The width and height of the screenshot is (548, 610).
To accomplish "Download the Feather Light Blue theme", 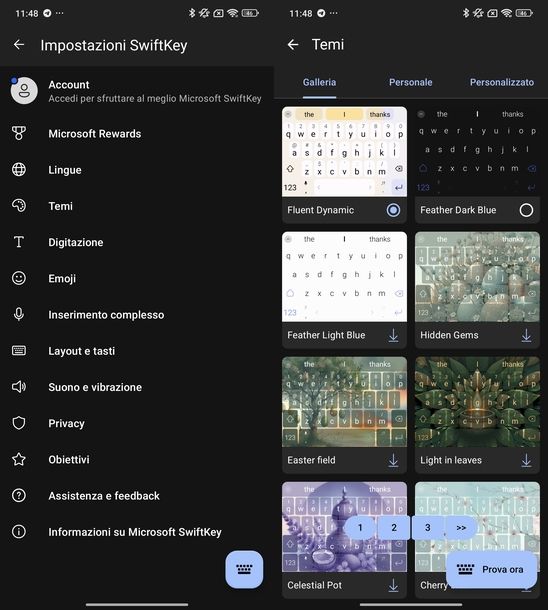I will (394, 335).
